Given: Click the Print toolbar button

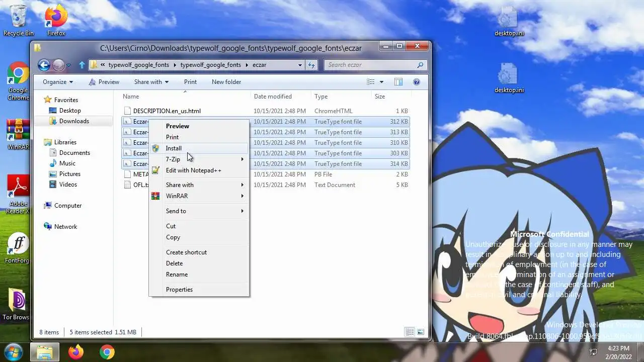Looking at the screenshot, I should click(190, 82).
